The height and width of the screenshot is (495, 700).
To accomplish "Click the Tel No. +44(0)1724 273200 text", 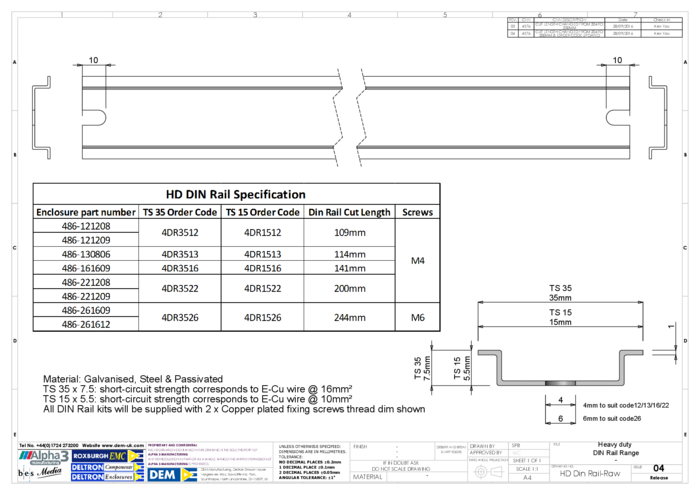I will (49, 445).
